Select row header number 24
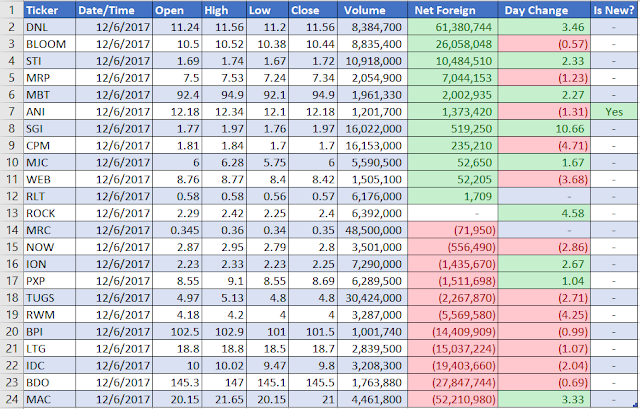Screen dimensions: 640x409 [x=11, y=399]
